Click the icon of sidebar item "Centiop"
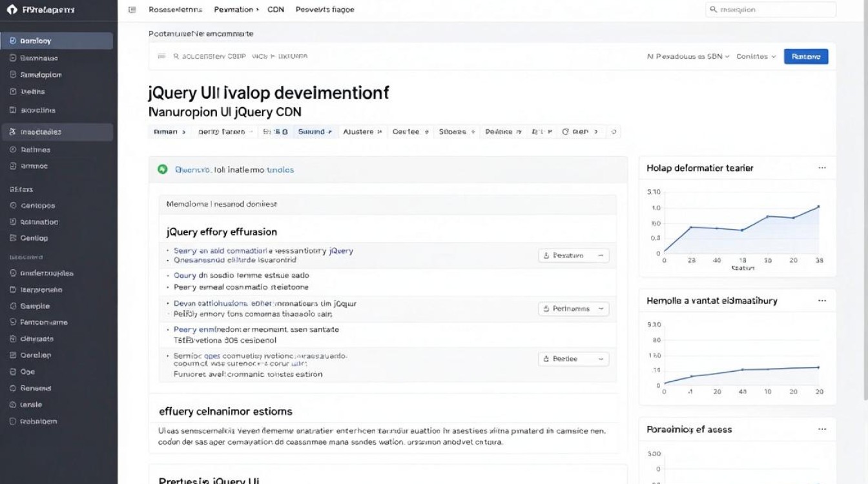This screenshot has width=868, height=484. (13, 238)
